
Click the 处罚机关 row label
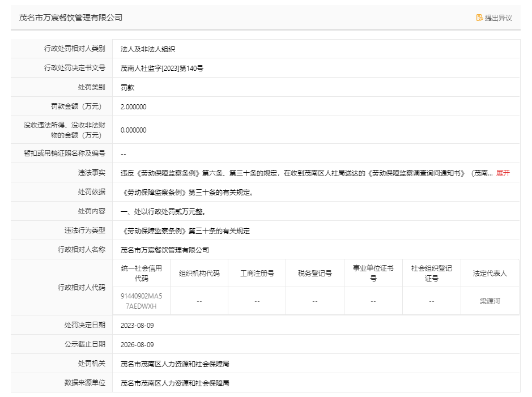[x=92, y=364]
